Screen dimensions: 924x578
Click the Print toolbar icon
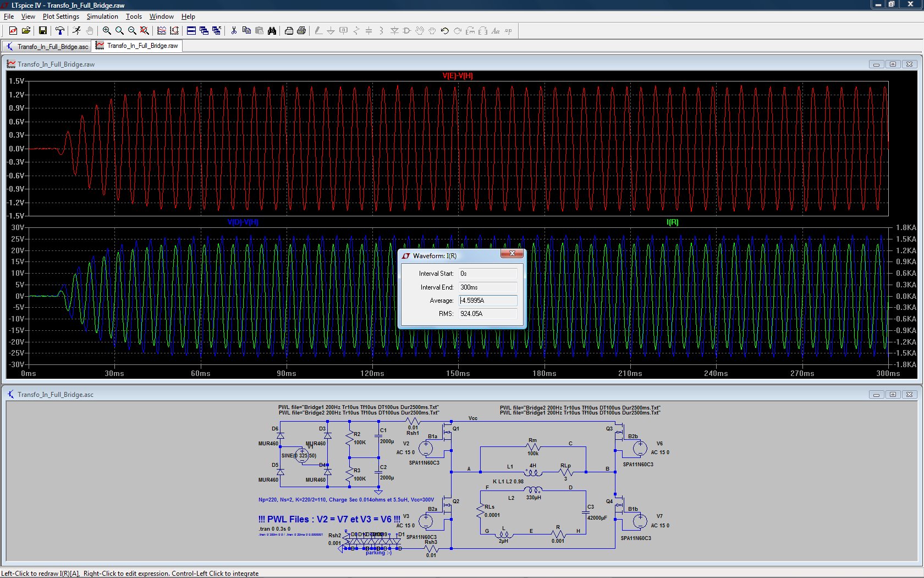tap(301, 31)
